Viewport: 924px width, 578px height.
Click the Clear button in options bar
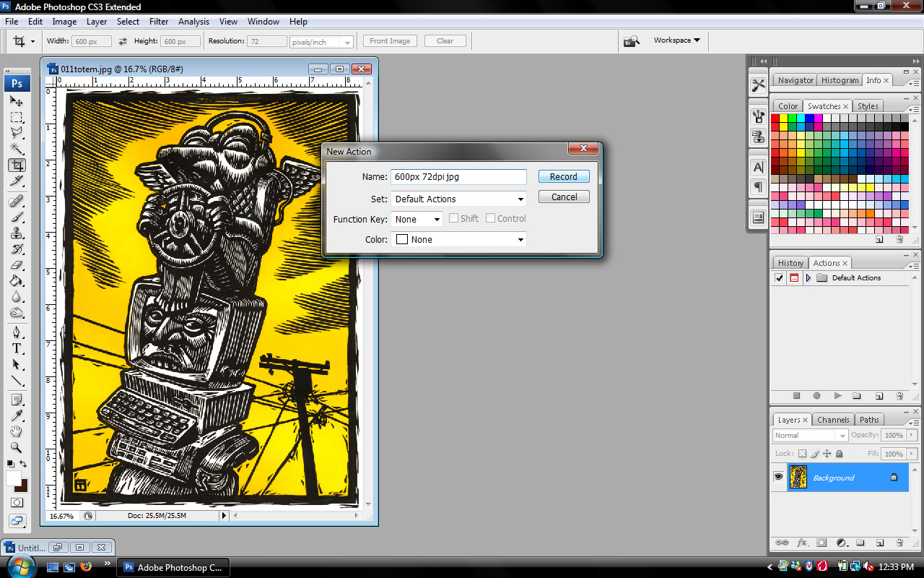click(x=445, y=41)
